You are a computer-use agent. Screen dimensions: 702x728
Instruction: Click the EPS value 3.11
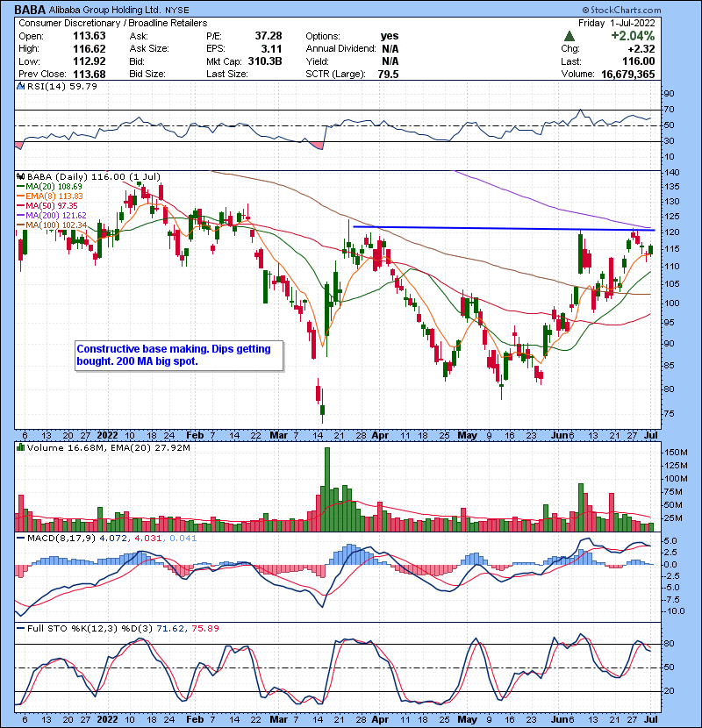click(x=271, y=49)
